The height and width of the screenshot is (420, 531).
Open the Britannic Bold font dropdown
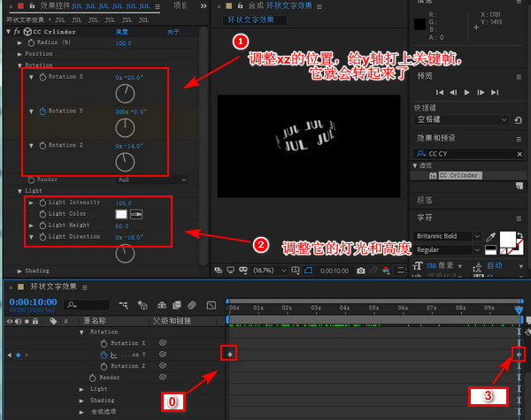pos(447,236)
